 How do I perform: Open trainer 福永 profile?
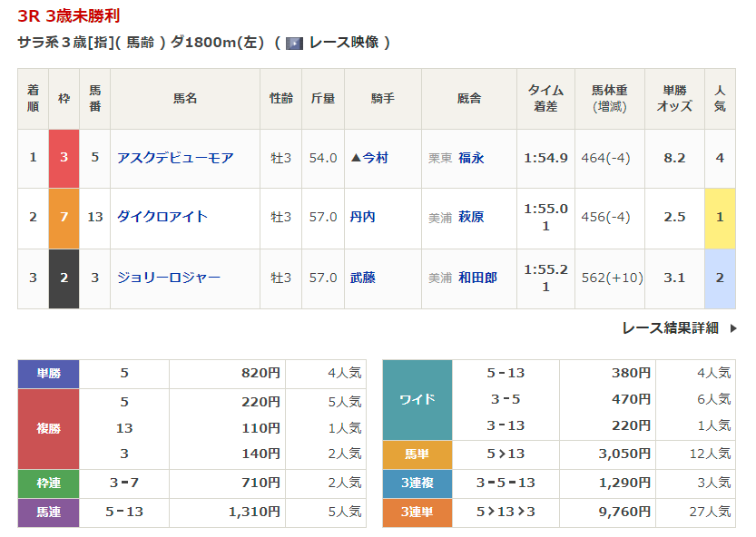(471, 158)
